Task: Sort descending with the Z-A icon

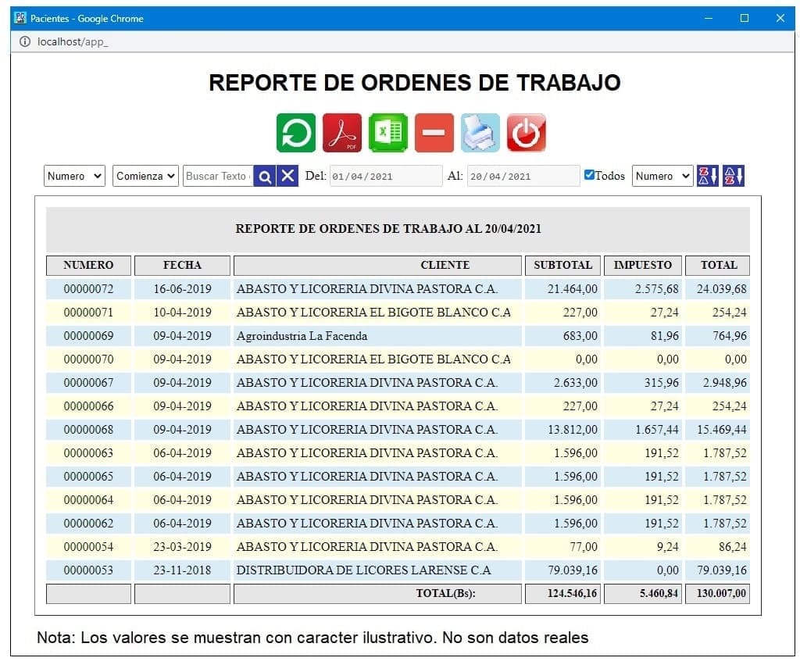Action: pos(708,176)
